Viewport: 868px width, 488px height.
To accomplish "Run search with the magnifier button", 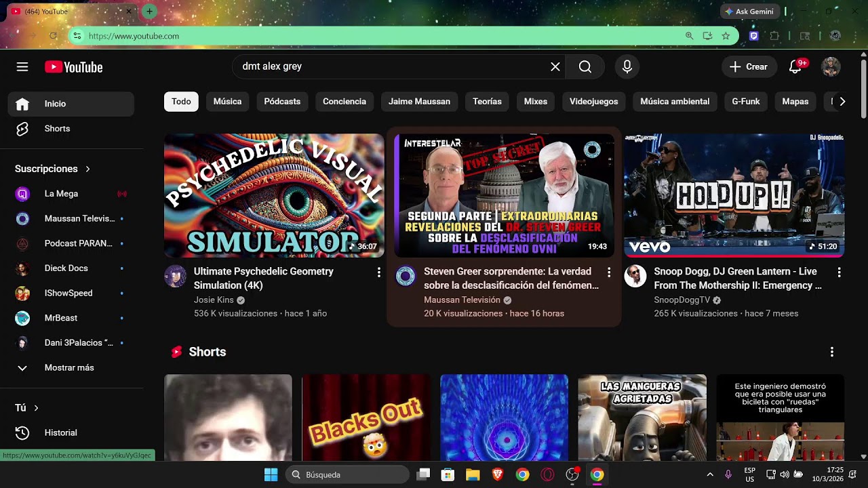I will pyautogui.click(x=585, y=66).
